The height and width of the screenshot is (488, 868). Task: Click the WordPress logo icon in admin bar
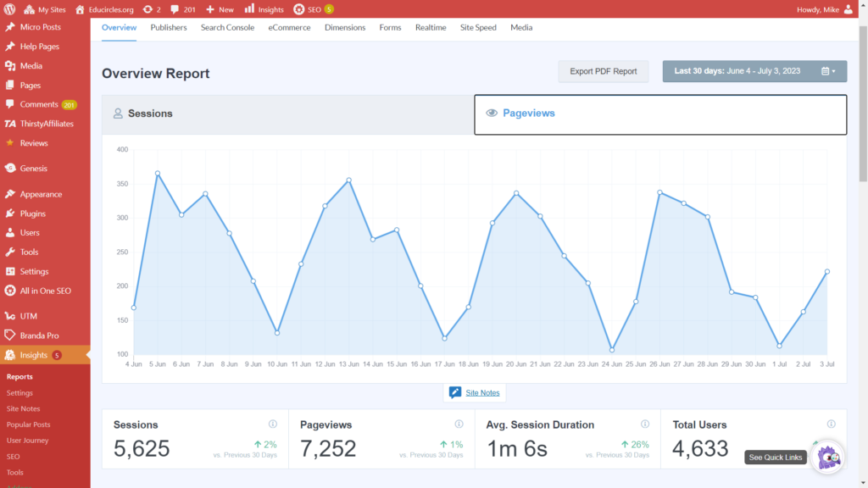11,9
